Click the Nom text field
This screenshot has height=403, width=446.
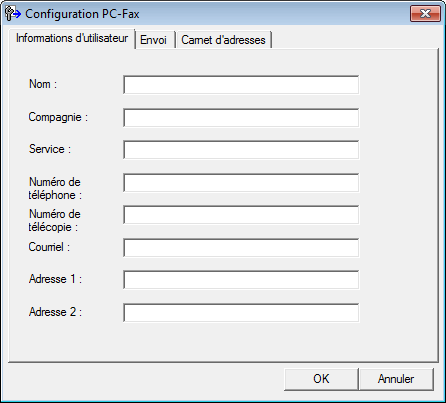pyautogui.click(x=241, y=85)
